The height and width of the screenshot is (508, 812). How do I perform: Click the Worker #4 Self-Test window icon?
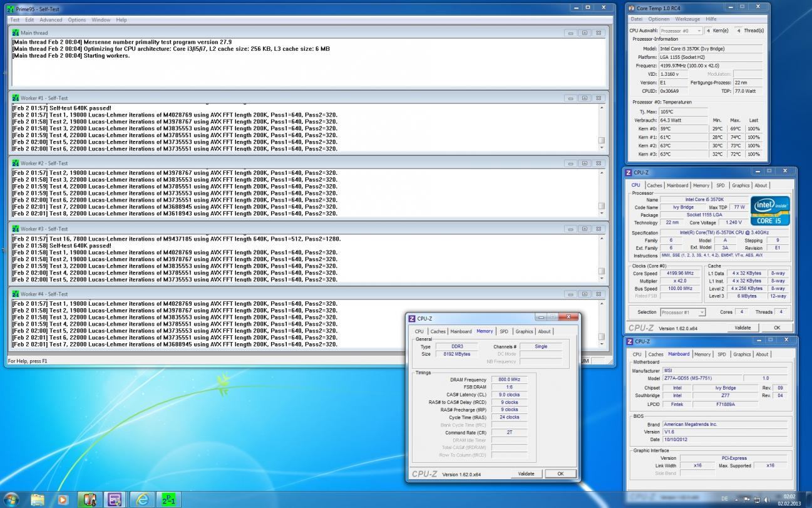16,294
